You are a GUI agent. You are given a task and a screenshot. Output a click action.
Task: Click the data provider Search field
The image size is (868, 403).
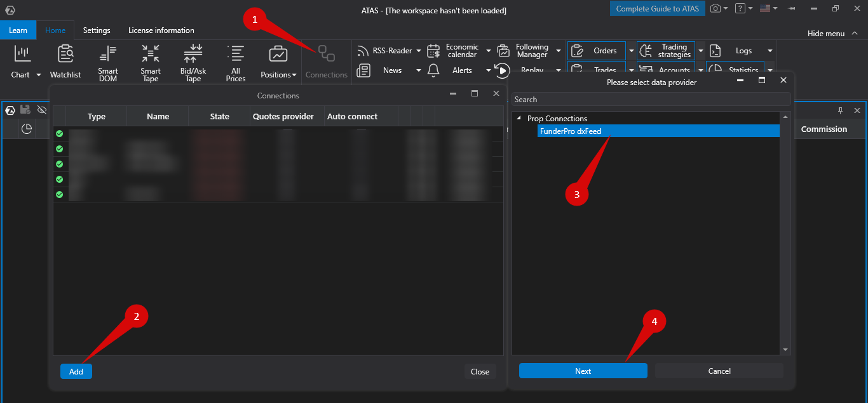[651, 100]
